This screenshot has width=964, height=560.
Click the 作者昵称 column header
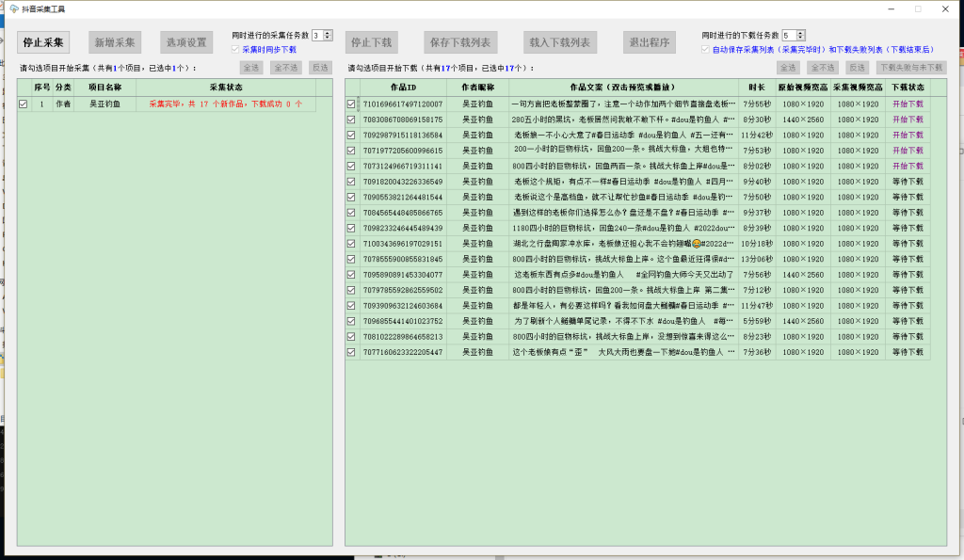pyautogui.click(x=477, y=88)
